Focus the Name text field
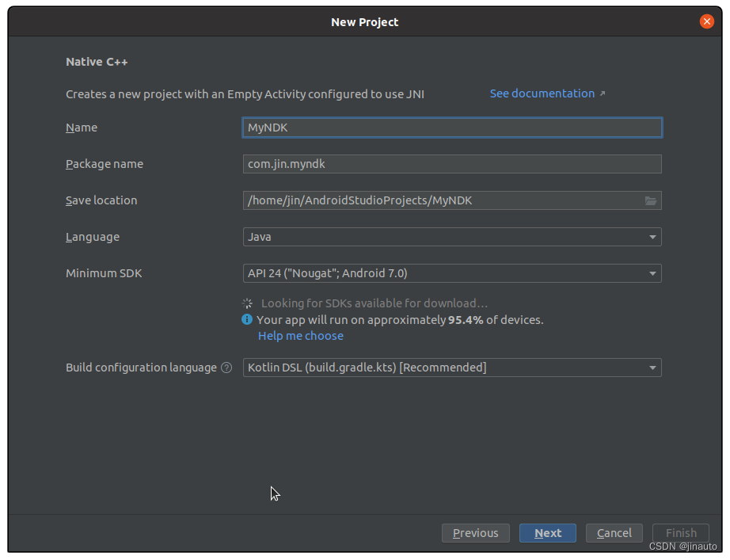The image size is (730, 560). click(451, 128)
